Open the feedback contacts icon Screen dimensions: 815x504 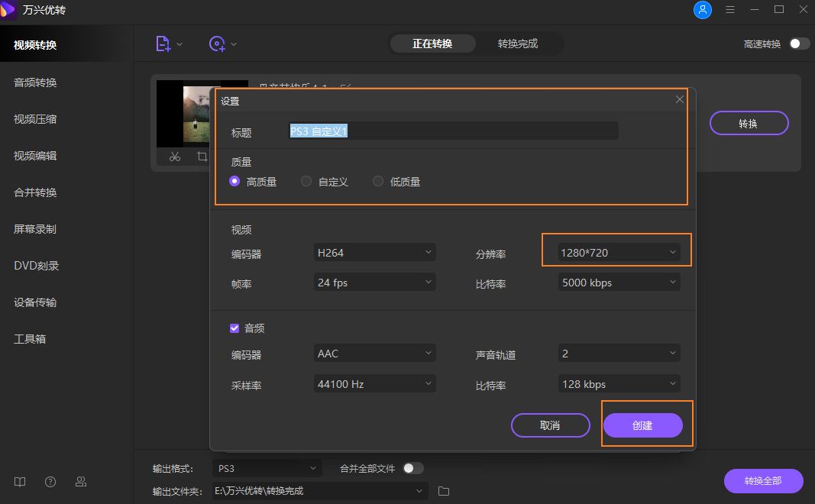pos(81,482)
